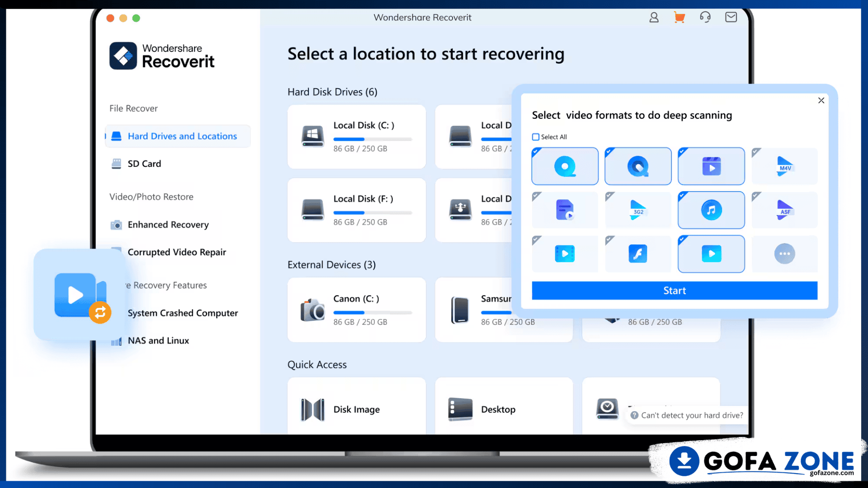868x488 pixels.
Task: Open Corrupted Video Repair in sidebar
Action: point(178,252)
